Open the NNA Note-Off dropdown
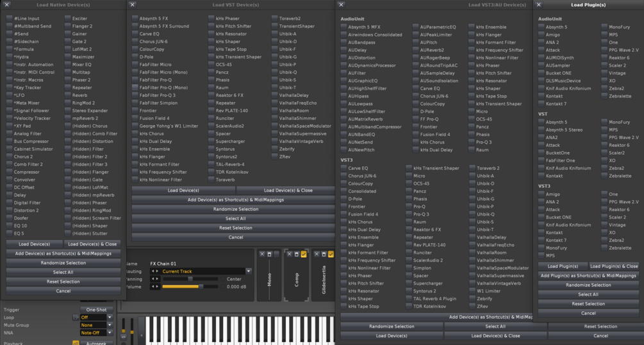The width and height of the screenshot is (644, 345). click(x=110, y=333)
